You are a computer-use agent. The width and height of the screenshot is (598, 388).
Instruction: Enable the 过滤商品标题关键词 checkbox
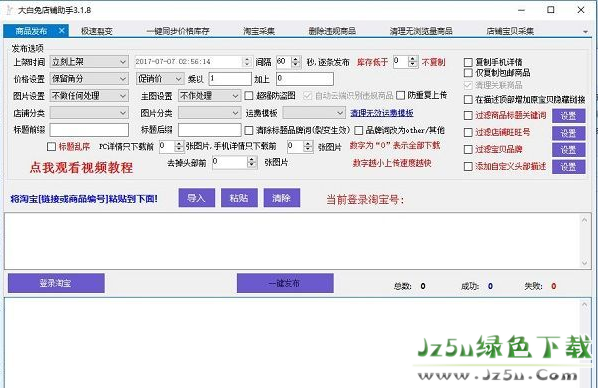point(468,115)
